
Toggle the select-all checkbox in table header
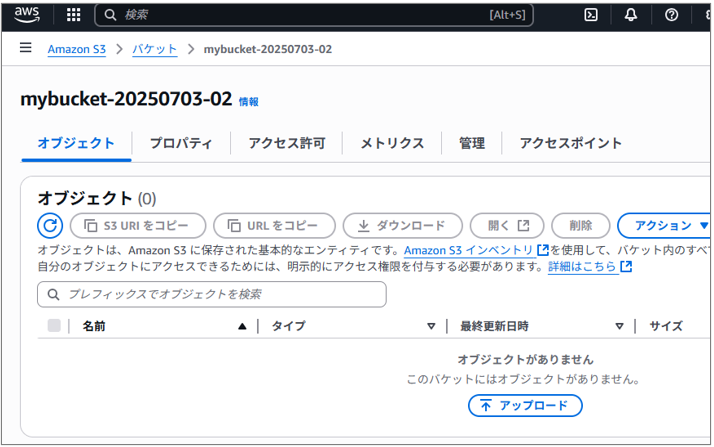(x=54, y=326)
